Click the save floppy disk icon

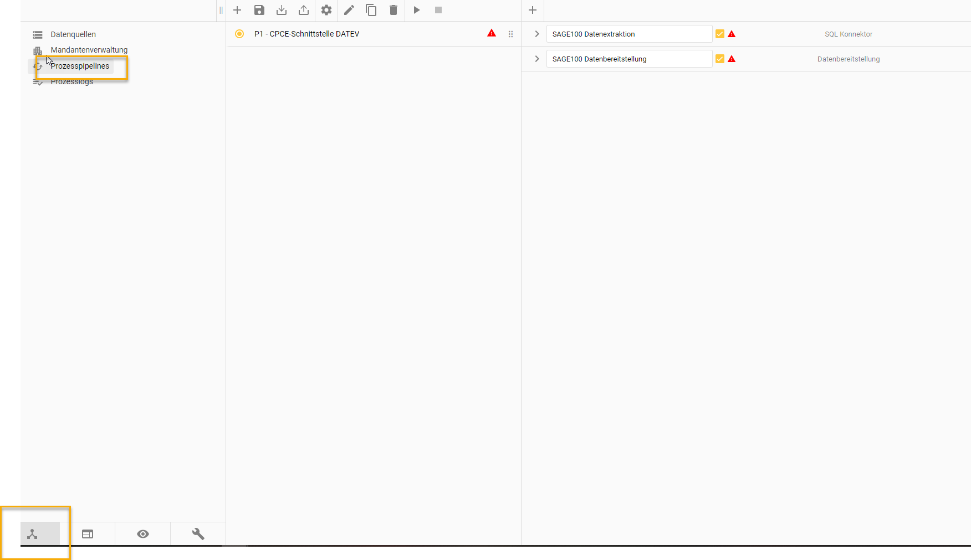(x=259, y=10)
